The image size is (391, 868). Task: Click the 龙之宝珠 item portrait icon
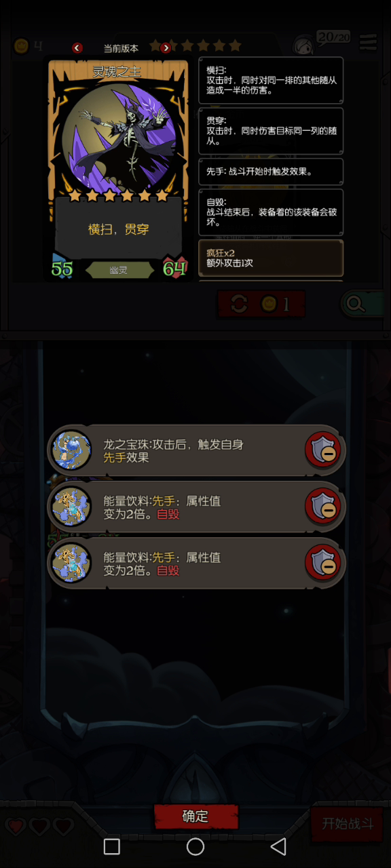(x=72, y=450)
